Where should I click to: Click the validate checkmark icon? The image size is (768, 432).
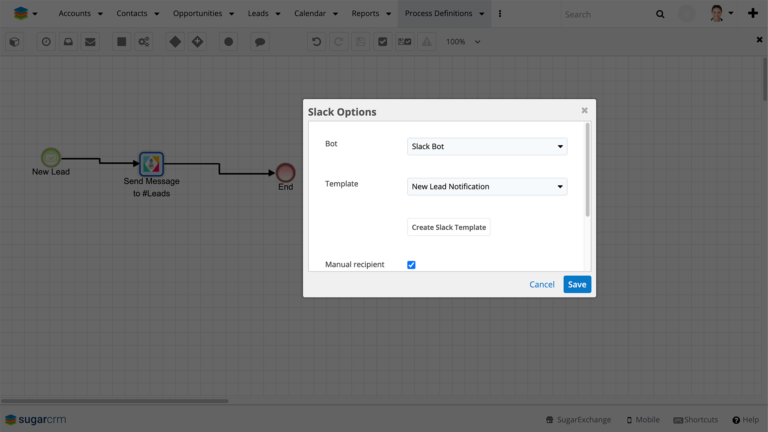[383, 42]
